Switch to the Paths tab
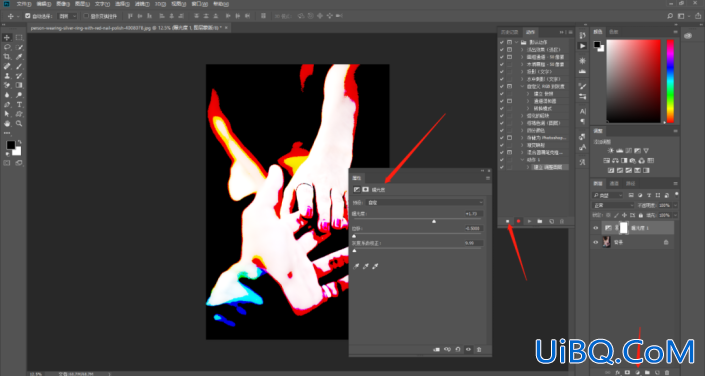Screen dimensions: 705x376 coord(631,184)
